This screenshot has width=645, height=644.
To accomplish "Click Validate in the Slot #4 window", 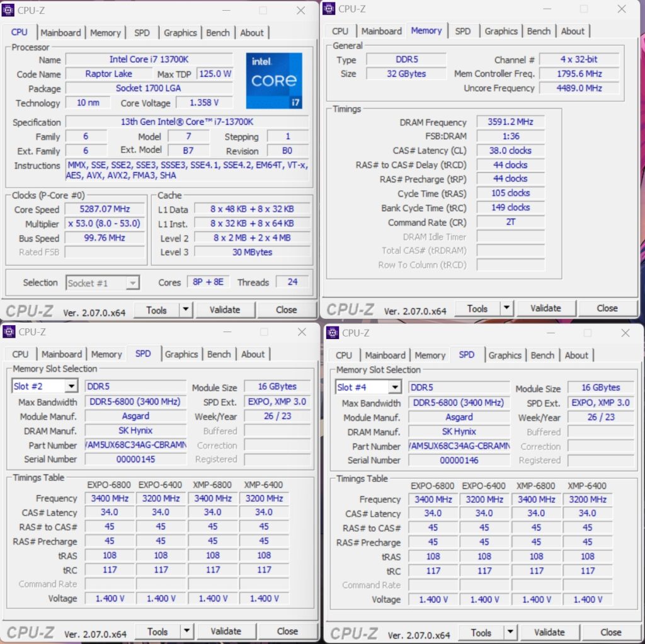I will pyautogui.click(x=549, y=632).
